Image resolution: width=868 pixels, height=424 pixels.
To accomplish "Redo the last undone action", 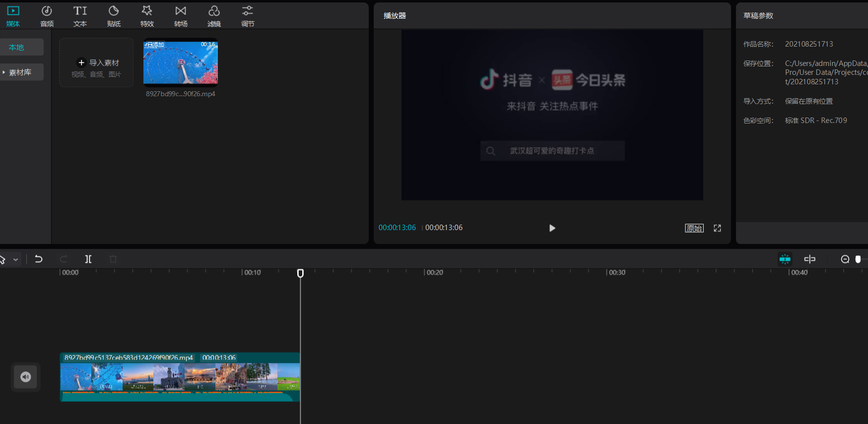I will point(64,259).
